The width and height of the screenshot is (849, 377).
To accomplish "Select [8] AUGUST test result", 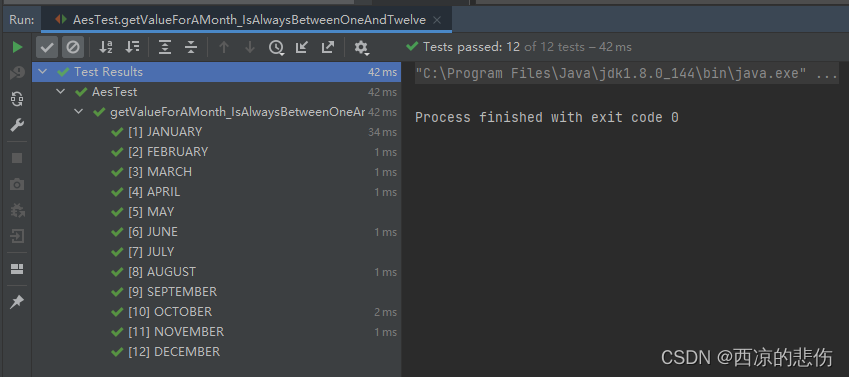I will pyautogui.click(x=217, y=272).
